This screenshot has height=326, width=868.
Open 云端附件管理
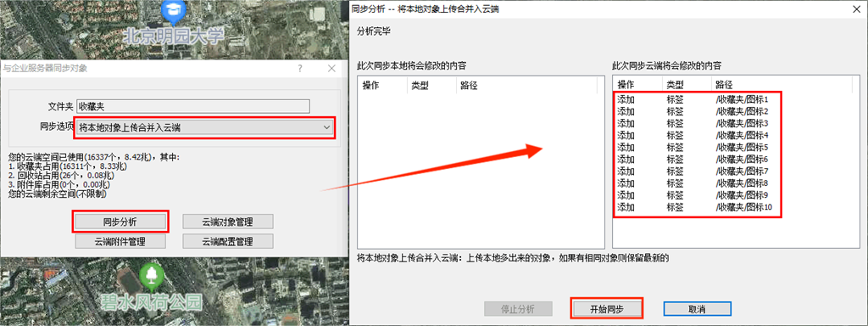click(120, 241)
